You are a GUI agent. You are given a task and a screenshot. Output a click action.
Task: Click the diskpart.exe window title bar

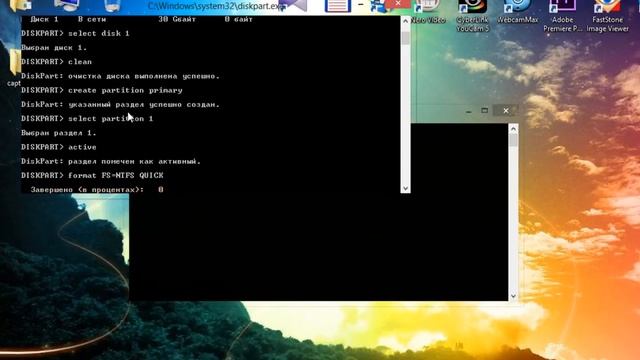click(x=216, y=6)
